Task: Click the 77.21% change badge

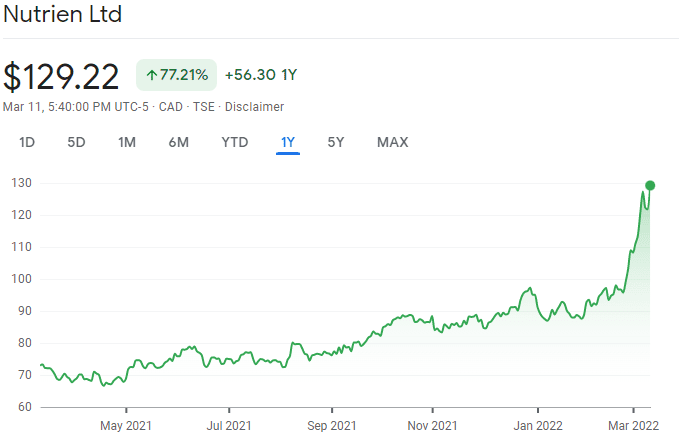Action: pyautogui.click(x=175, y=75)
